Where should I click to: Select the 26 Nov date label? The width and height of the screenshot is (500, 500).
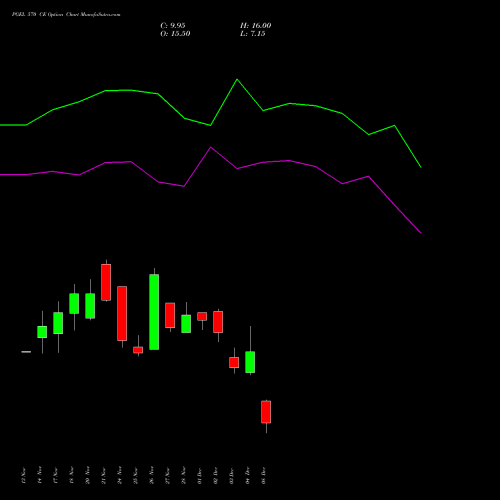tap(152, 475)
